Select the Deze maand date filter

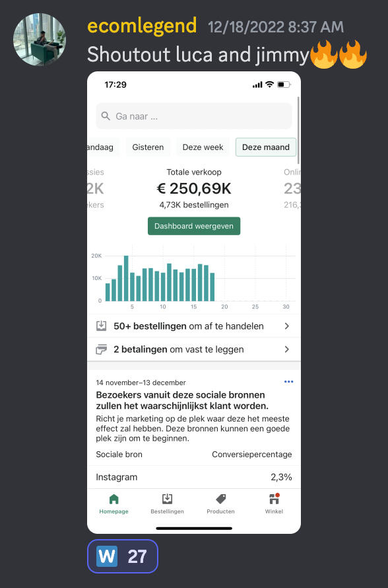266,147
